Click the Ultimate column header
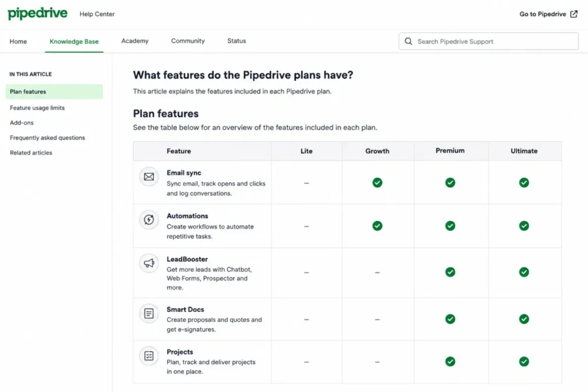This screenshot has height=392, width=588. point(524,151)
